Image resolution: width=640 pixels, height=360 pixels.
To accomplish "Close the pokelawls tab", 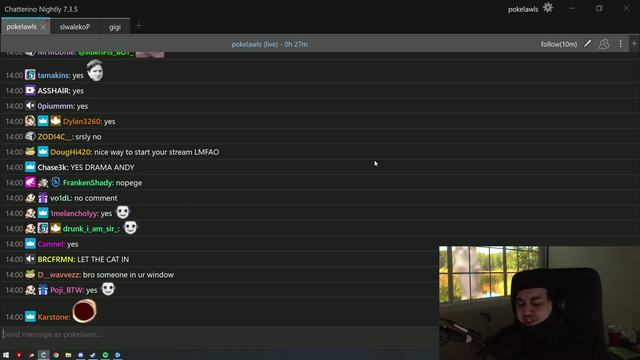I will pos(43,27).
